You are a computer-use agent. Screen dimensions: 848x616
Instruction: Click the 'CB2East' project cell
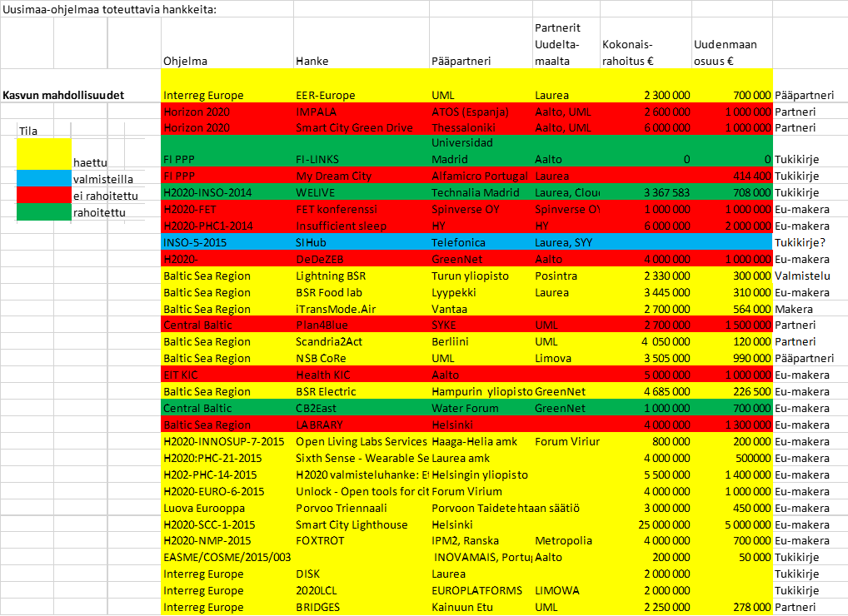point(362,409)
